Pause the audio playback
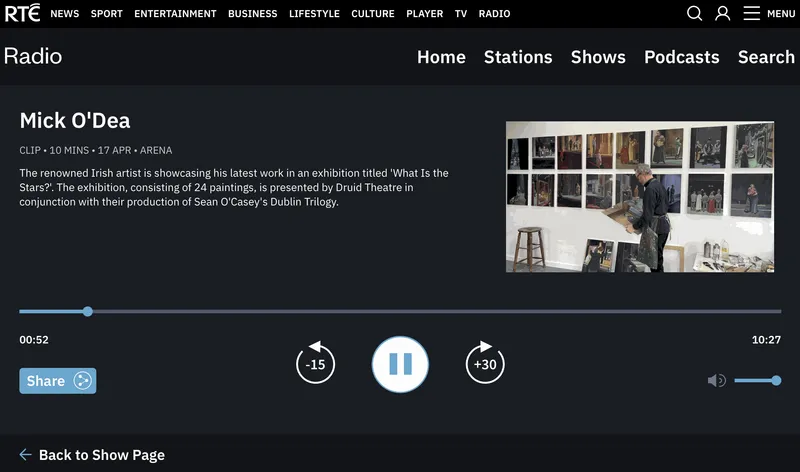This screenshot has height=472, width=800. [400, 364]
